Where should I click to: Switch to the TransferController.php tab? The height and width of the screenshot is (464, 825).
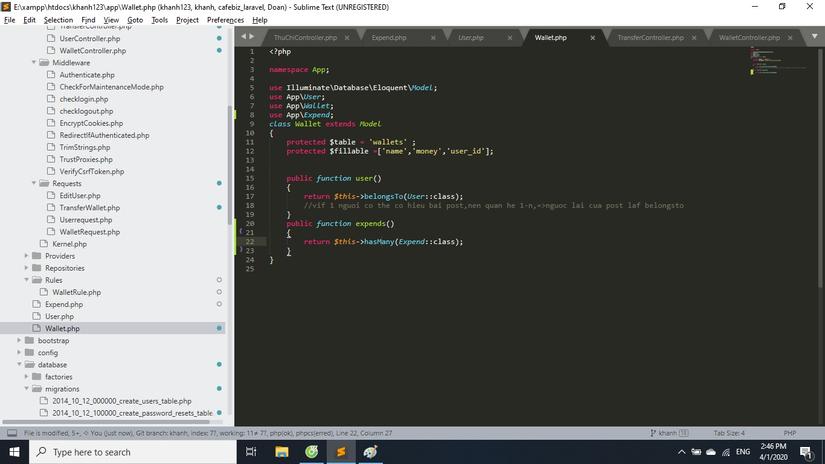click(x=650, y=37)
